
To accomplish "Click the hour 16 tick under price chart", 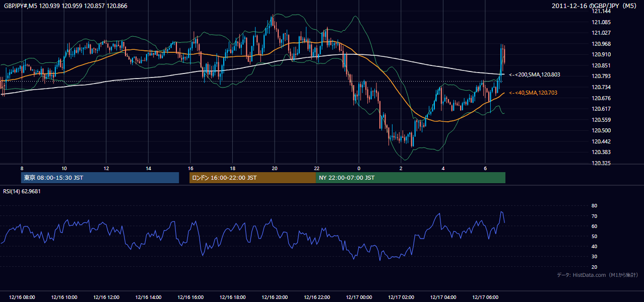I will click(190, 168).
